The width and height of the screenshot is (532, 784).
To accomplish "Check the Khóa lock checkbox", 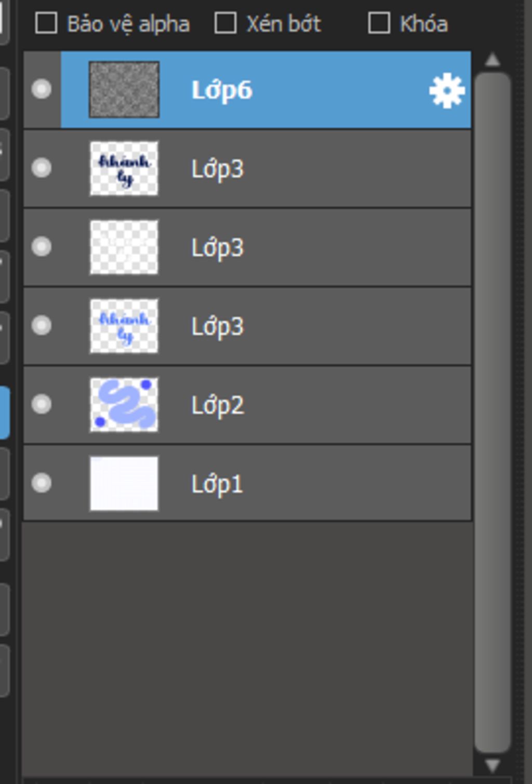I will click(379, 23).
